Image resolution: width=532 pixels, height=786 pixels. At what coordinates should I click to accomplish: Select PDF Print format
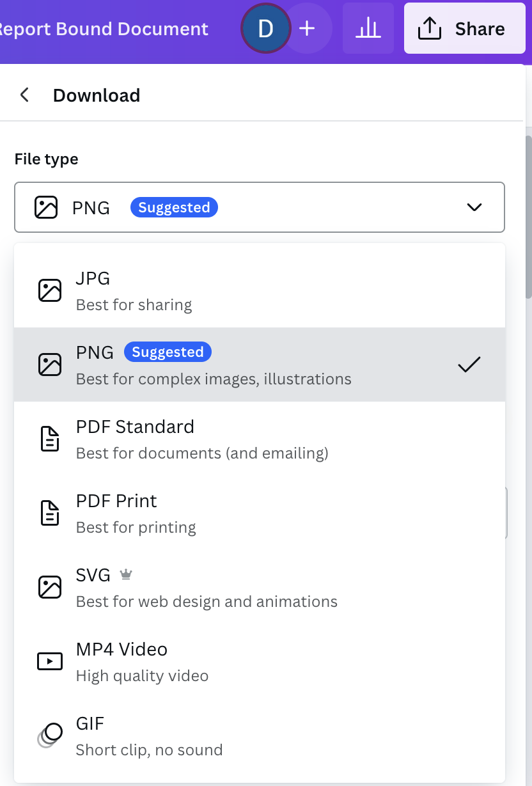pos(260,514)
